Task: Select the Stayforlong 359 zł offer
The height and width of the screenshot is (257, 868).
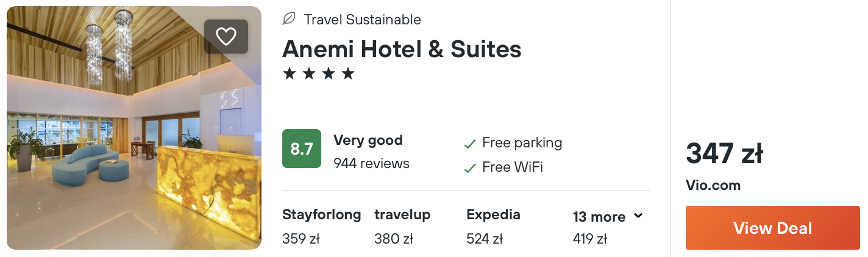Action: click(x=321, y=226)
